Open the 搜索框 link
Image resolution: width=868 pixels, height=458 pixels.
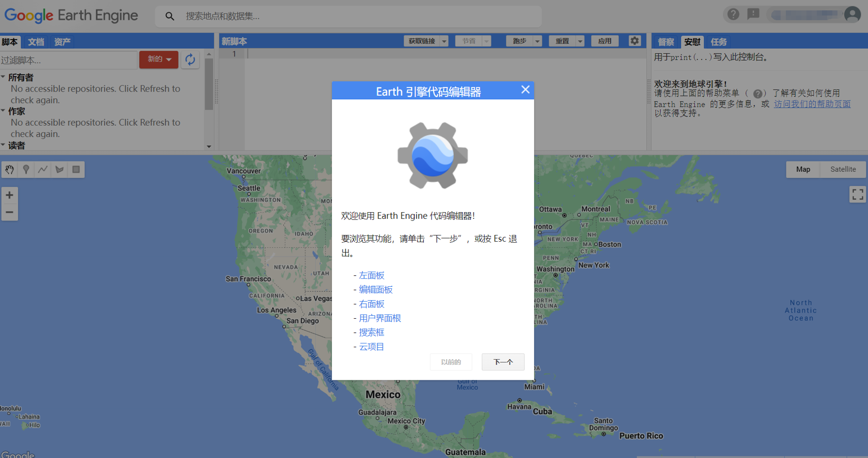(372, 332)
